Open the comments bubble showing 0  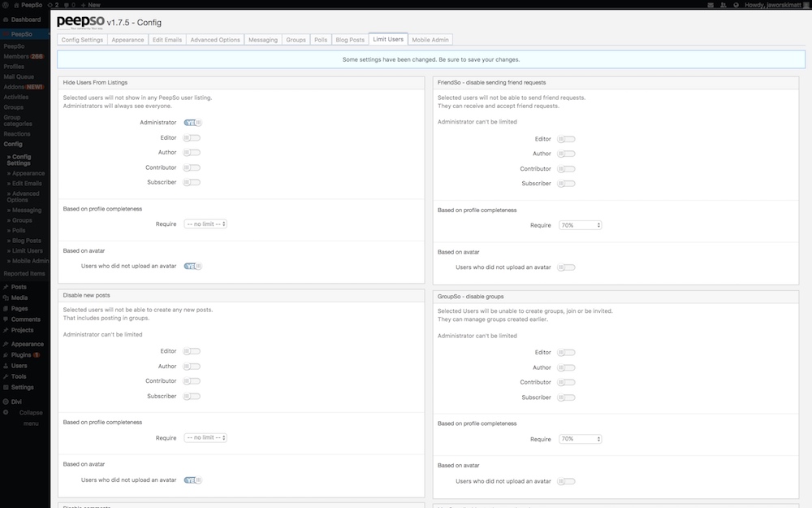[x=69, y=5]
